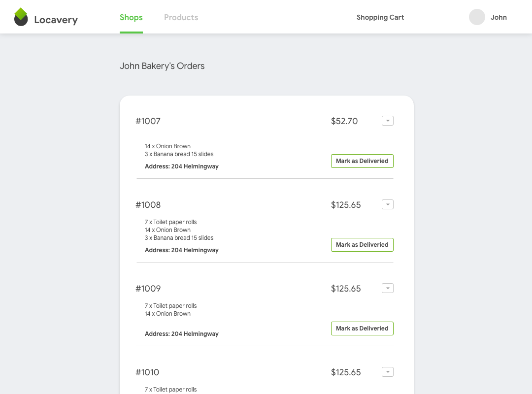Click the Locavery brand name

(56, 20)
